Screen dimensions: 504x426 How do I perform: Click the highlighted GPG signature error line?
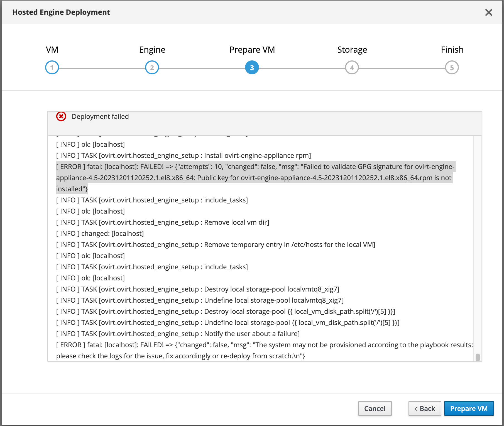click(x=256, y=178)
